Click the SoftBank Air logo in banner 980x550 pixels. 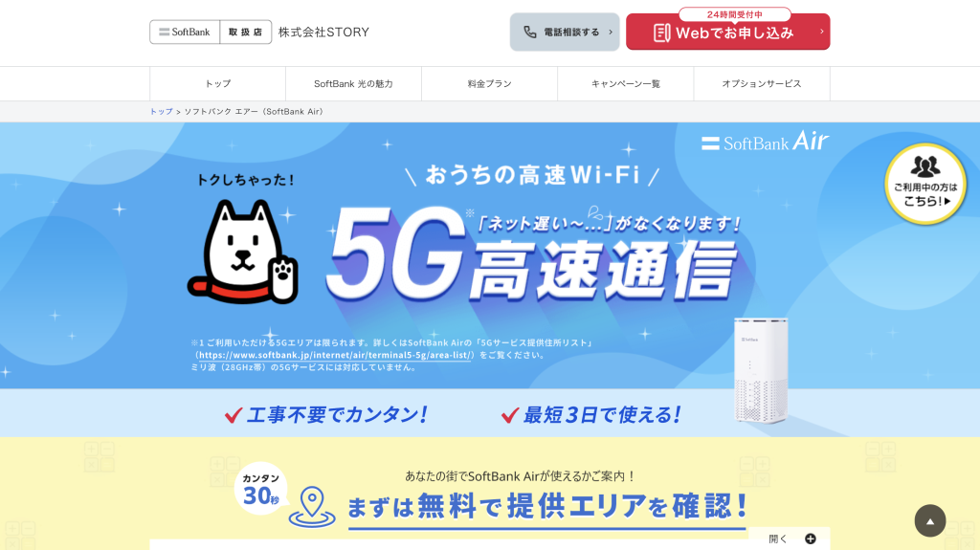click(x=765, y=142)
